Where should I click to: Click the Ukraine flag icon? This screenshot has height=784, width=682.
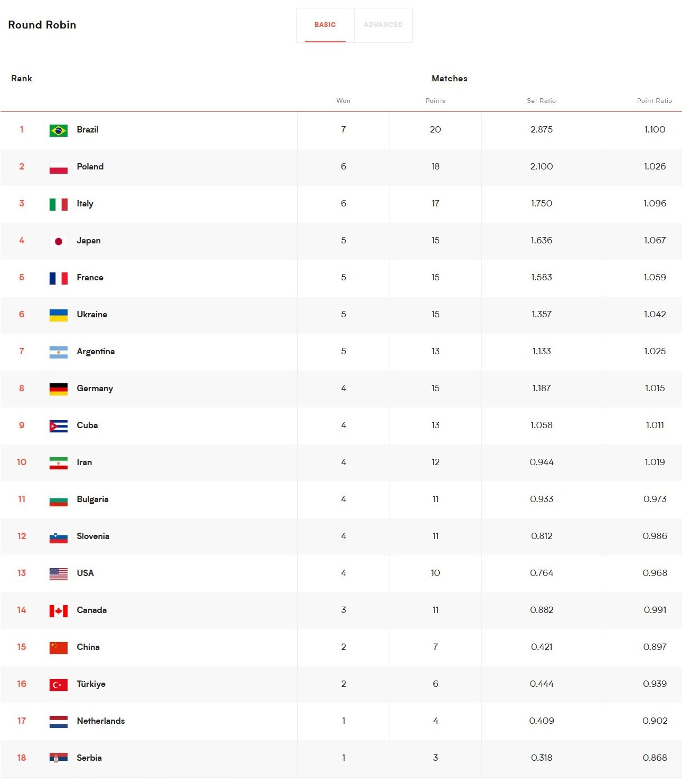click(x=59, y=315)
